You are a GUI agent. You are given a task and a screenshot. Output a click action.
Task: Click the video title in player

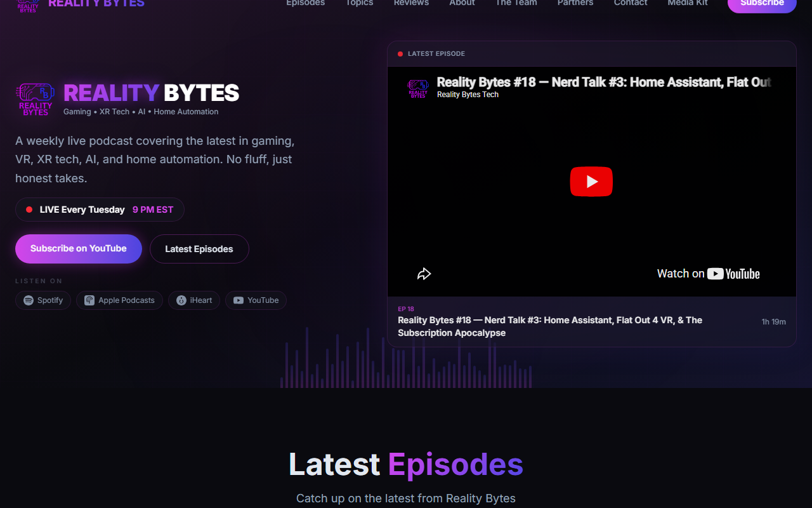(604, 82)
